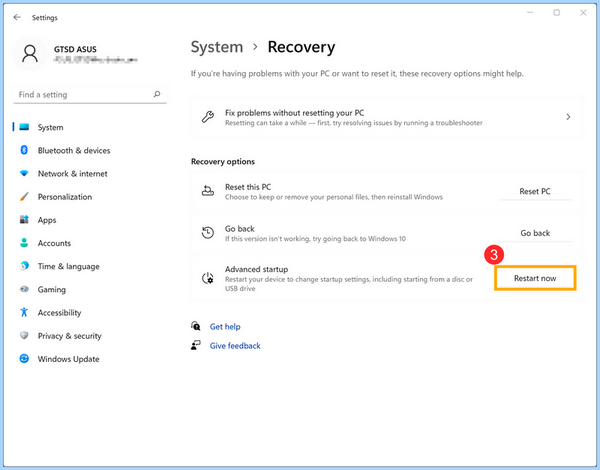Click the Personalization paintbrush icon
Viewport: 600px width, 470px height.
[x=24, y=197]
